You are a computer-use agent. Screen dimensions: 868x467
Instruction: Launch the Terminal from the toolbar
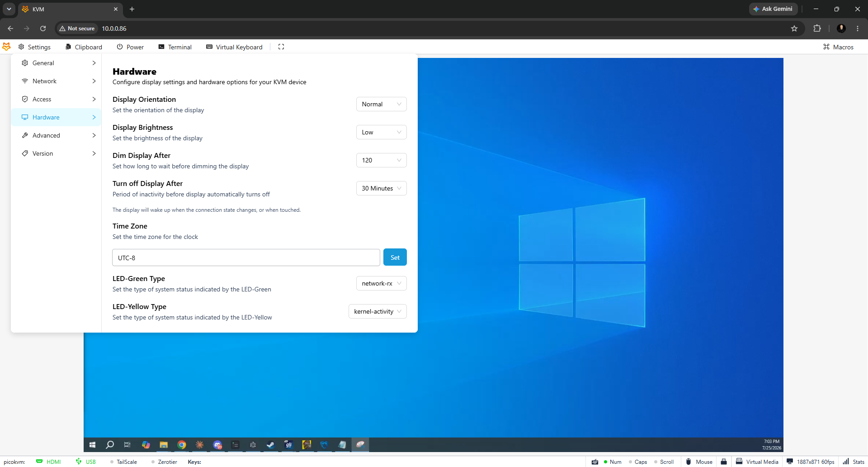(x=175, y=47)
